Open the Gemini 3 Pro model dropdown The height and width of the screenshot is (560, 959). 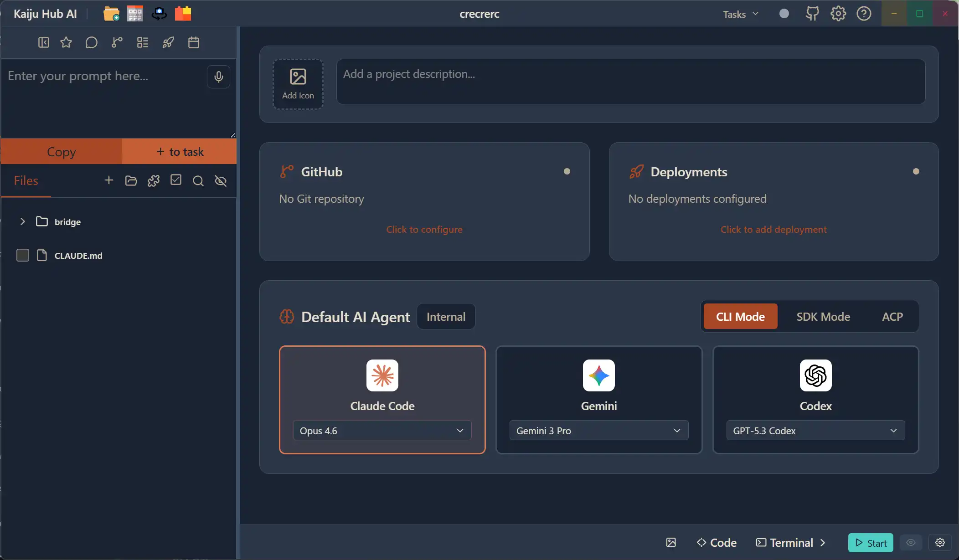pos(599,431)
